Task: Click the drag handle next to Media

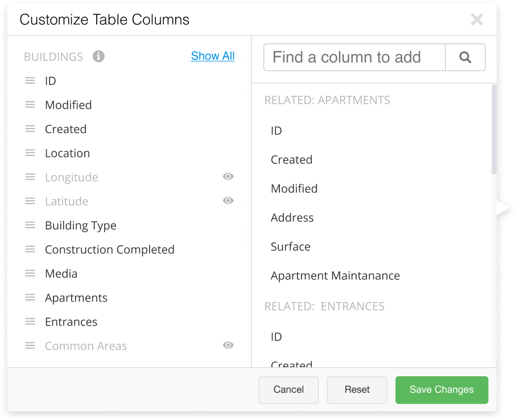Action: click(30, 273)
